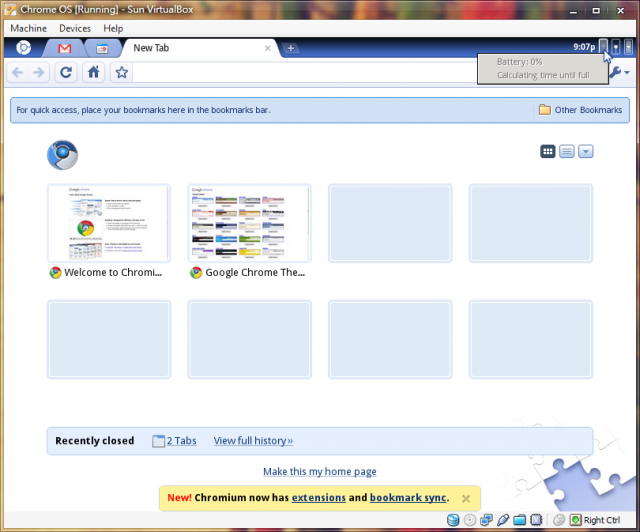Open the network status dropdown icon

(x=616, y=47)
